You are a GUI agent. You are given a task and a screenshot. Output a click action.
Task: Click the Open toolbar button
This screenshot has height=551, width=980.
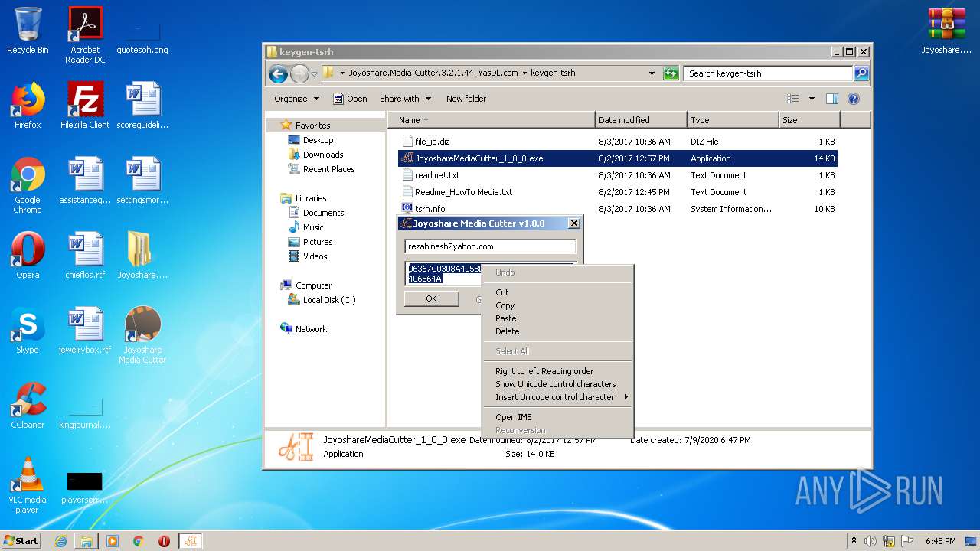coord(350,99)
